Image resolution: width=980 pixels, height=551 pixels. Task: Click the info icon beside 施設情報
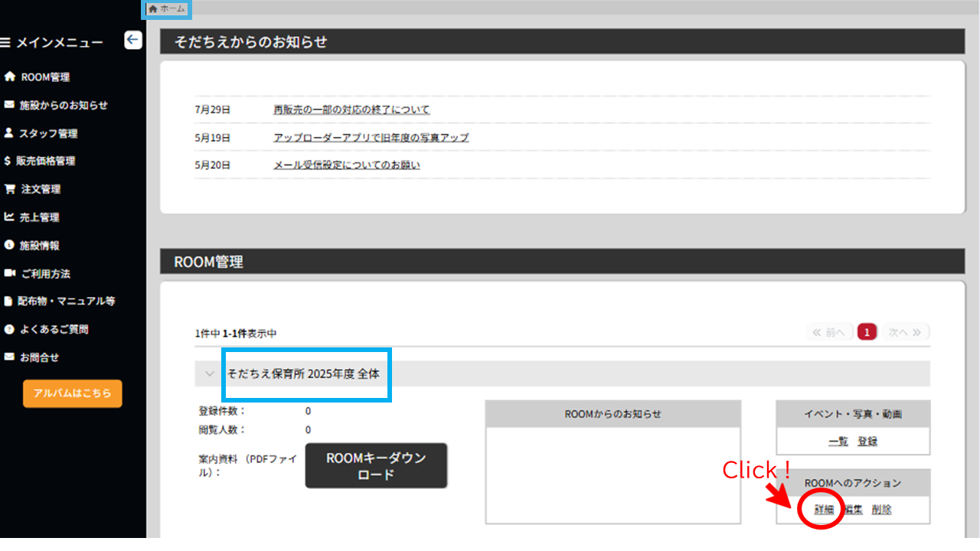[x=8, y=245]
